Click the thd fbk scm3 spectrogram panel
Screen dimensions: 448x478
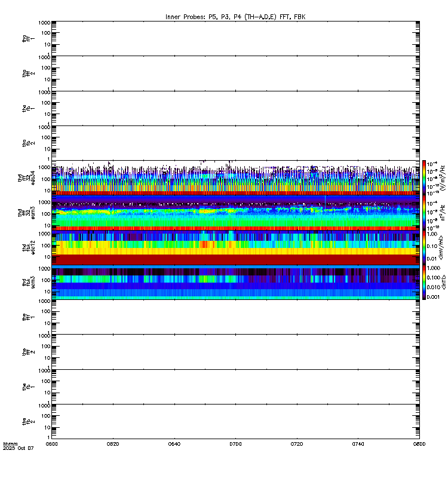tap(235, 282)
